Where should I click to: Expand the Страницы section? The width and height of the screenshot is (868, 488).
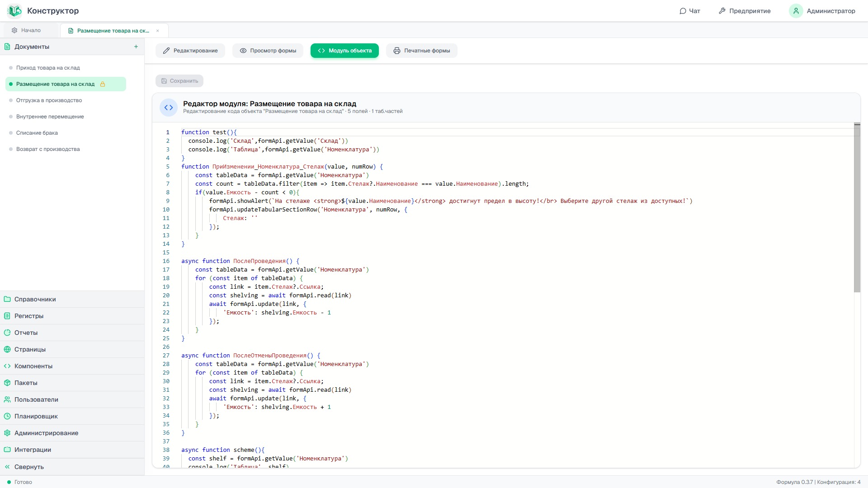(72, 349)
